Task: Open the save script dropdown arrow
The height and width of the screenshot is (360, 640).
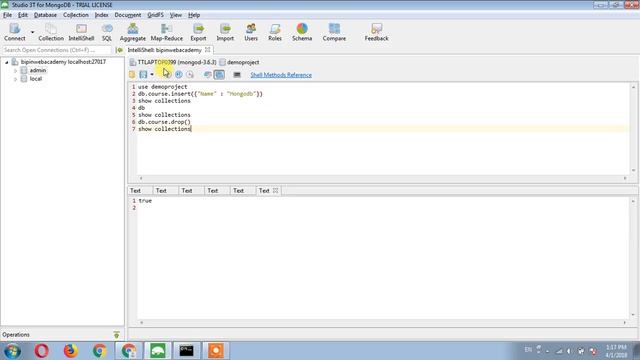Action: (152, 75)
